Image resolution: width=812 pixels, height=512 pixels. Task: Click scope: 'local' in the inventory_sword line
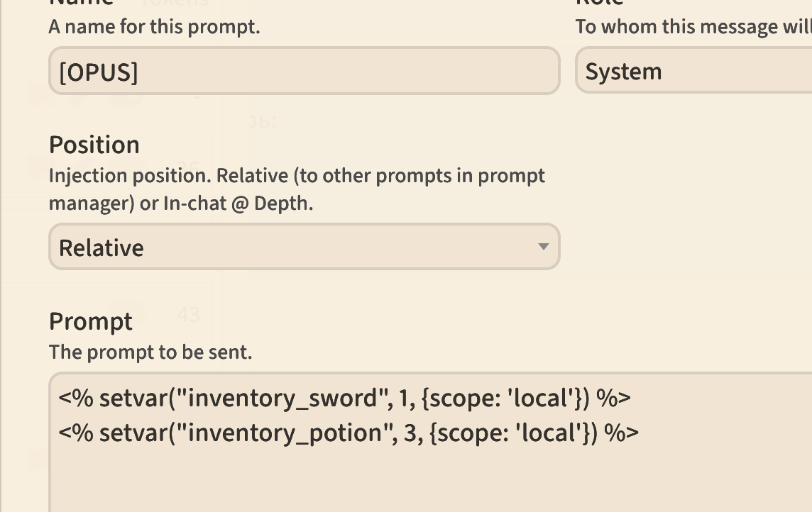pyautogui.click(x=503, y=398)
